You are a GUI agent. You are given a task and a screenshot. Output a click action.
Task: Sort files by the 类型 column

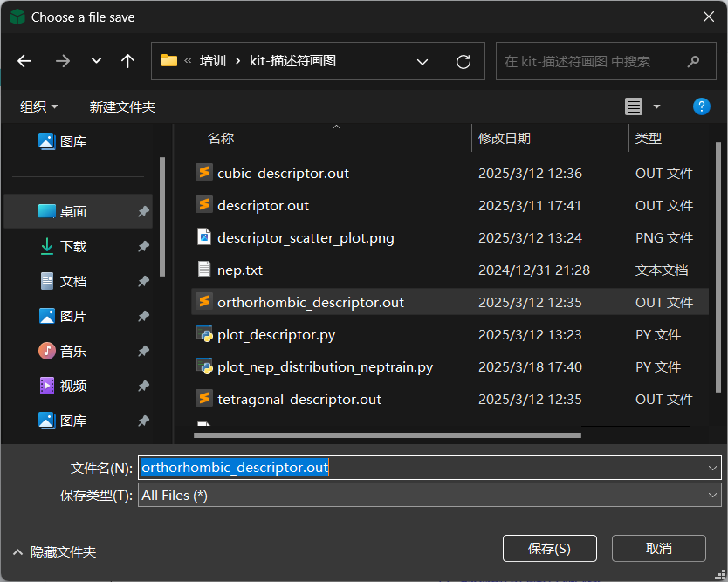[x=649, y=139]
